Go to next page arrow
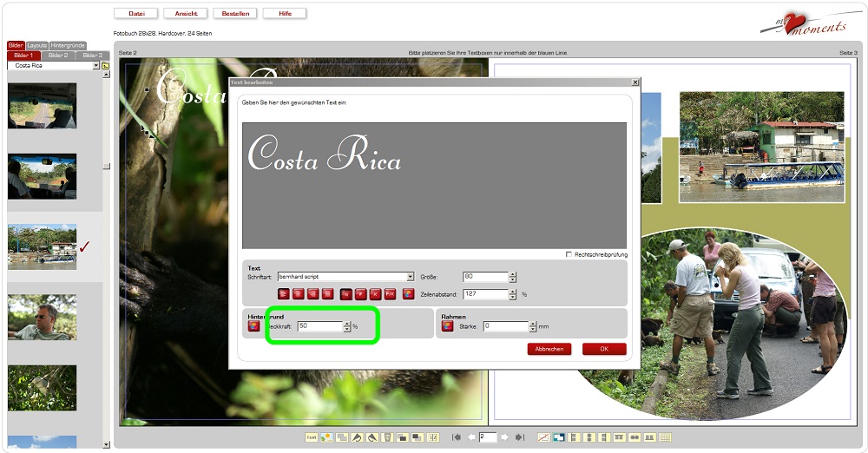 (504, 437)
